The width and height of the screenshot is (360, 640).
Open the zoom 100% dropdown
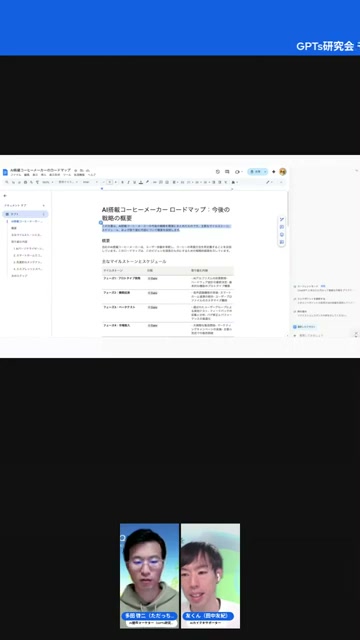[x=47, y=182]
